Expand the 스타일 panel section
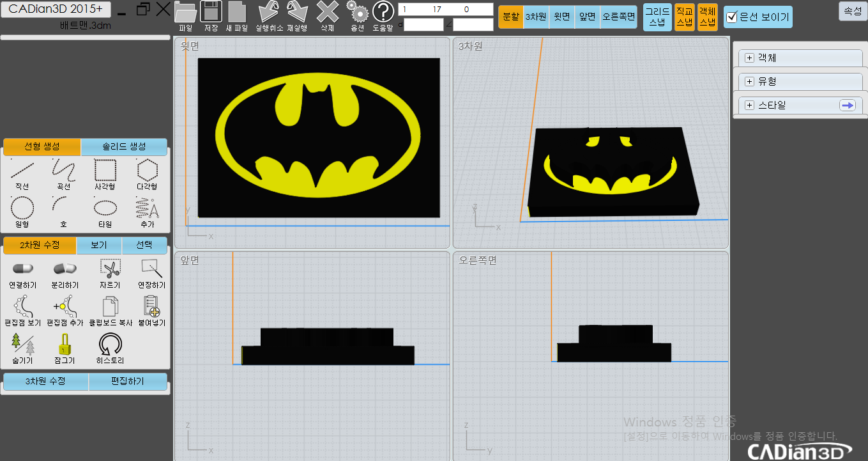Screen dimensions: 868x461 (x=750, y=105)
